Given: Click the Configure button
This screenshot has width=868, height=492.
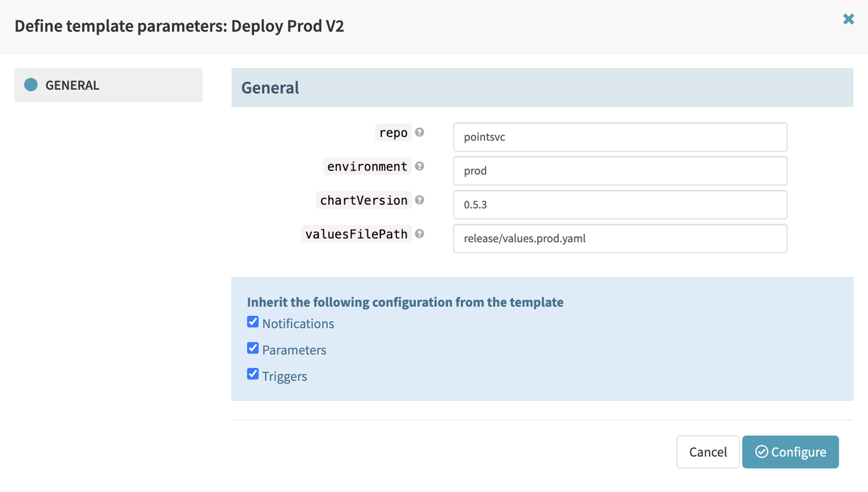Looking at the screenshot, I should 790,452.
